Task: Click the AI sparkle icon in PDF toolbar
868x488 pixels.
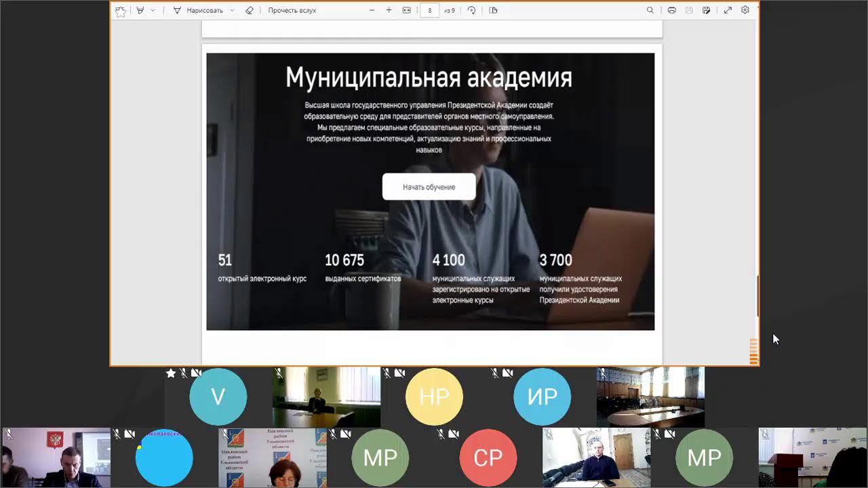Action: 121,11
